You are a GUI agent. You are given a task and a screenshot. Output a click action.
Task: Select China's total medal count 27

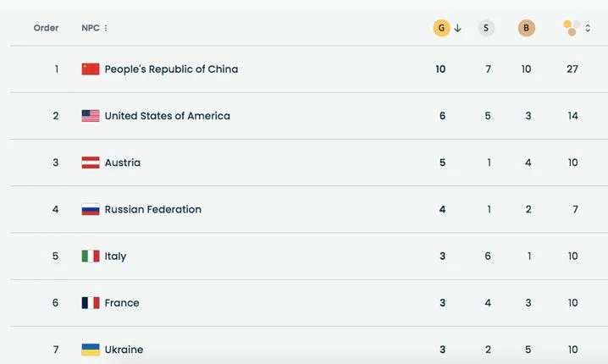(x=572, y=69)
